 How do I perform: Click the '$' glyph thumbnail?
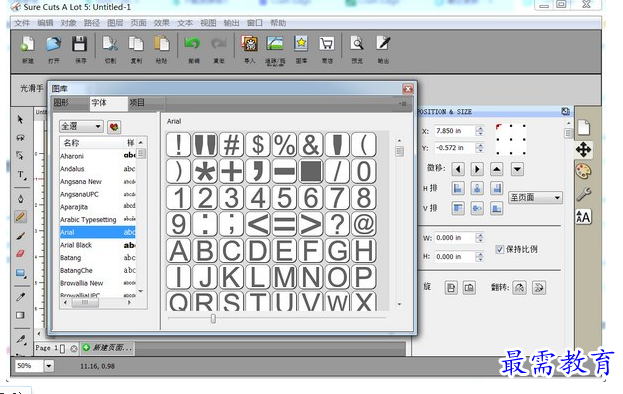(x=258, y=144)
